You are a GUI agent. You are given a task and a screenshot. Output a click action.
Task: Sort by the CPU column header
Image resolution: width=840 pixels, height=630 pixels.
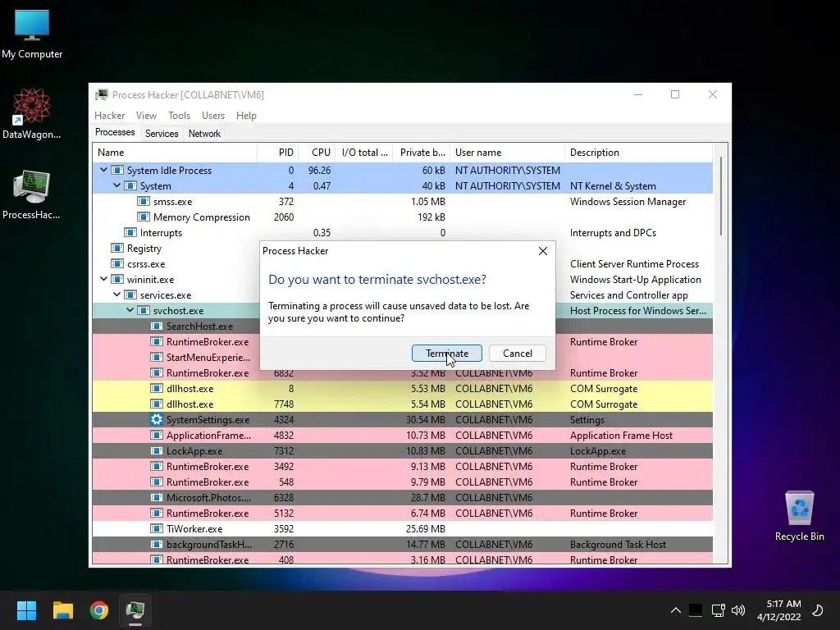tap(317, 153)
